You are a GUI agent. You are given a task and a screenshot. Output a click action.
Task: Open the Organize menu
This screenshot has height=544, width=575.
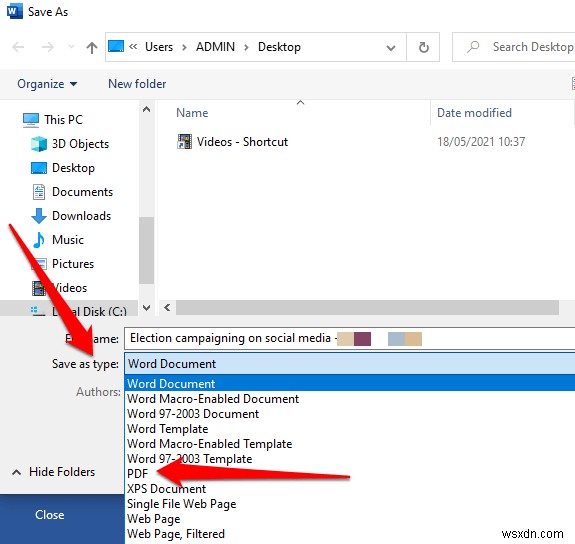[x=47, y=84]
